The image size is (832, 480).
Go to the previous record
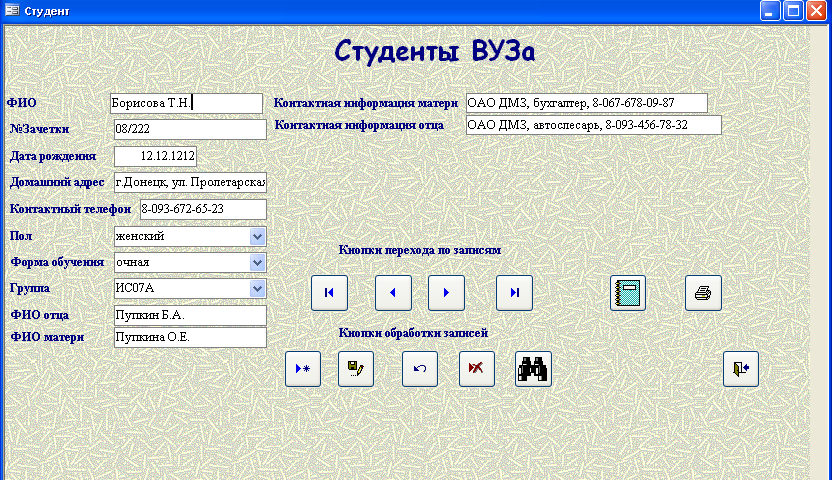pos(393,293)
